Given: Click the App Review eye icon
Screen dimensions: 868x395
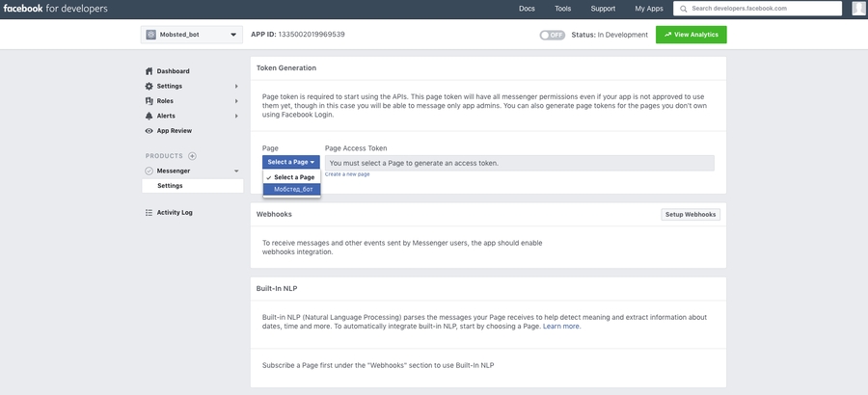Looking at the screenshot, I should pyautogui.click(x=149, y=131).
